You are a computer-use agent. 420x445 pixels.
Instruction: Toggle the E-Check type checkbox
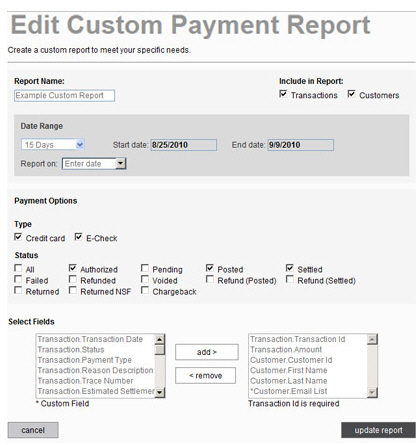tap(78, 237)
